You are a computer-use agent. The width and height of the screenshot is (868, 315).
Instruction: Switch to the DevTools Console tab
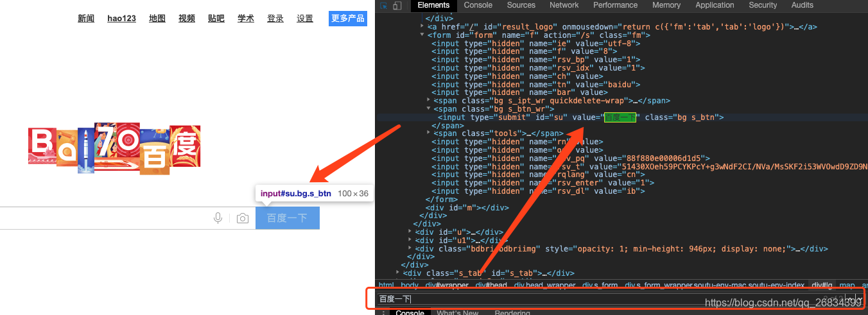(478, 5)
